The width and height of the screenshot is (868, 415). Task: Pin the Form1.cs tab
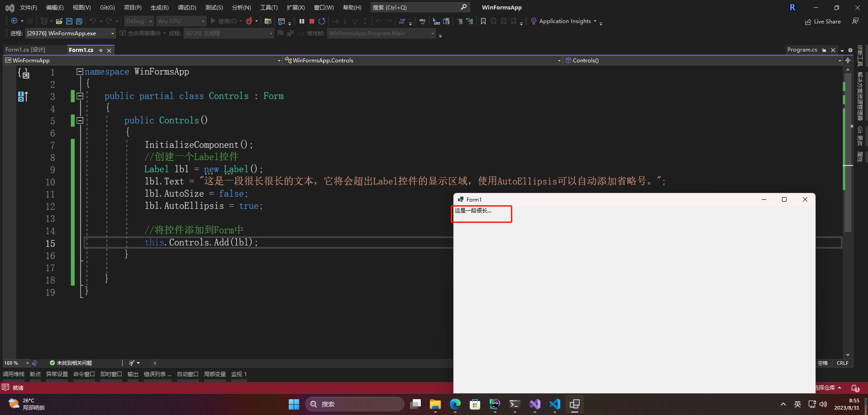(100, 50)
